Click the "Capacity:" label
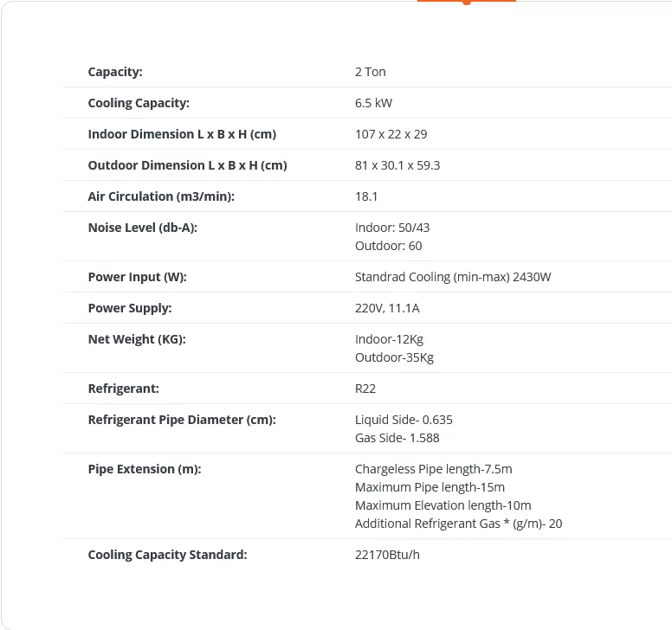 tap(115, 72)
